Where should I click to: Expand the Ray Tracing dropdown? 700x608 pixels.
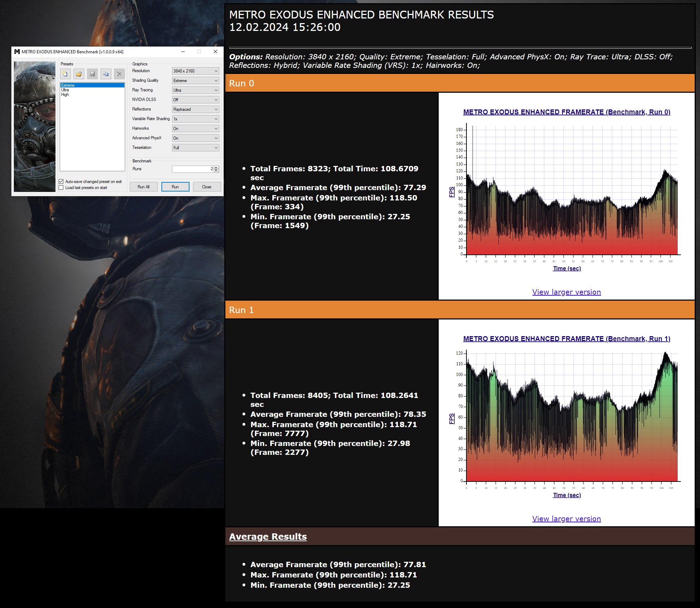(196, 90)
